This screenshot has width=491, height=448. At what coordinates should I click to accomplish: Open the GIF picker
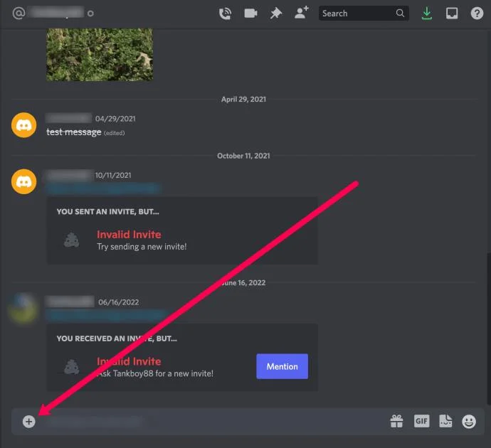click(421, 421)
